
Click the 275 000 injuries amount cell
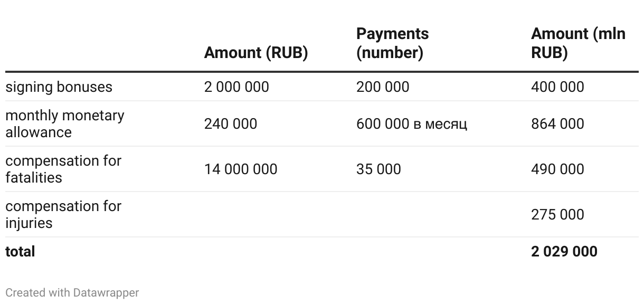click(x=557, y=214)
